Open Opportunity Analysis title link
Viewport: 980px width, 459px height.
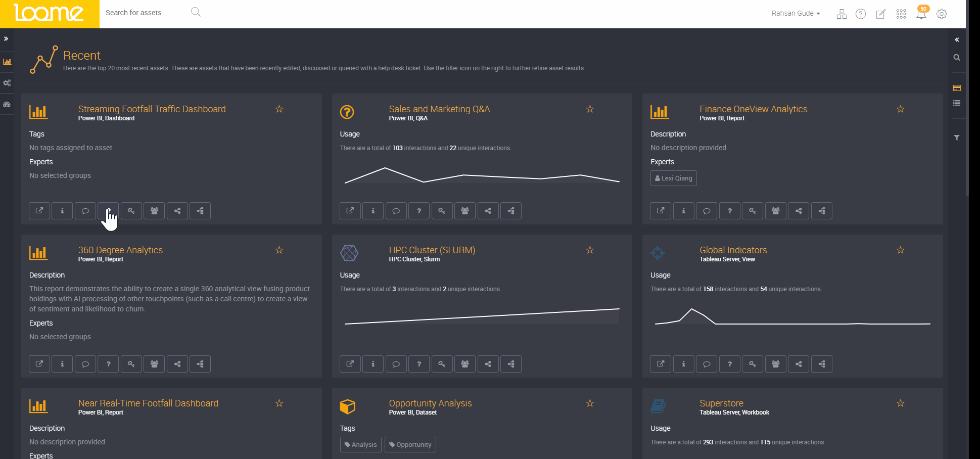(x=431, y=403)
